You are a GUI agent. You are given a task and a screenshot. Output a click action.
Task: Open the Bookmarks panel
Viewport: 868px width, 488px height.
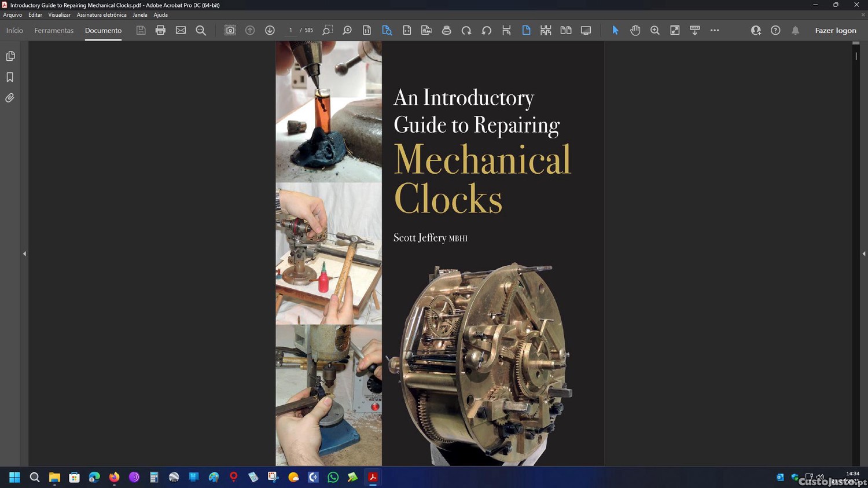click(x=10, y=77)
